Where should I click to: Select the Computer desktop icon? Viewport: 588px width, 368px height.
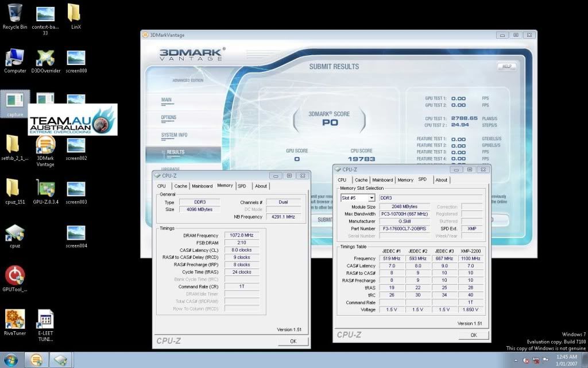15,60
